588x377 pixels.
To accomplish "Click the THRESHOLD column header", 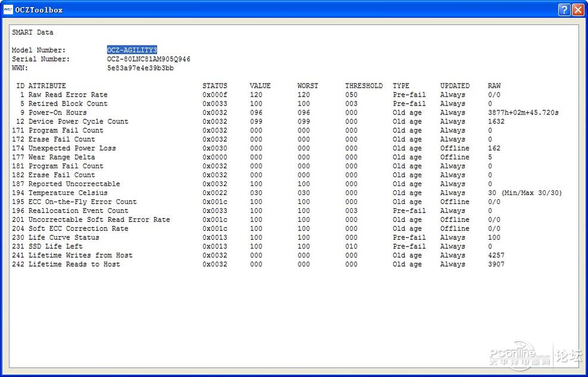I will coord(364,86).
